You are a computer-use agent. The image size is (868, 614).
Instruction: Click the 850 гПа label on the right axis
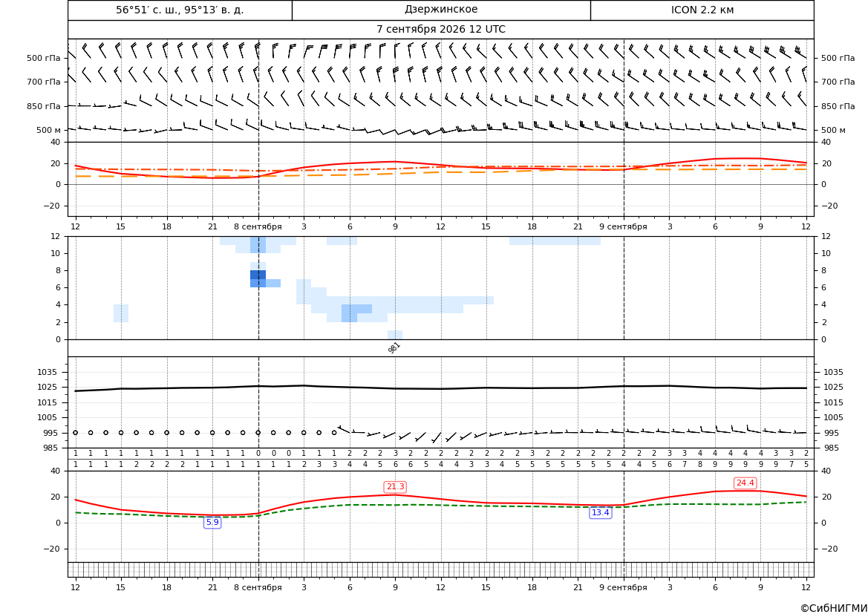(838, 106)
